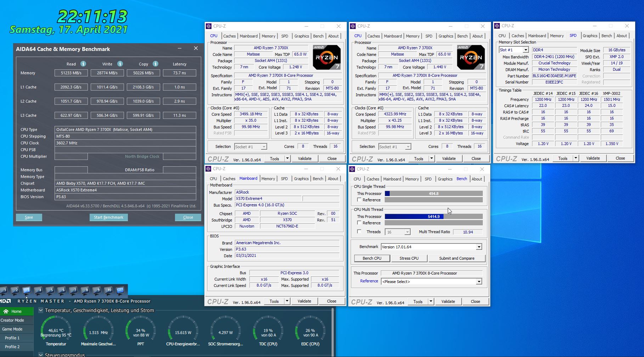Click the Memory Read value 51233 MB/s

pos(71,73)
